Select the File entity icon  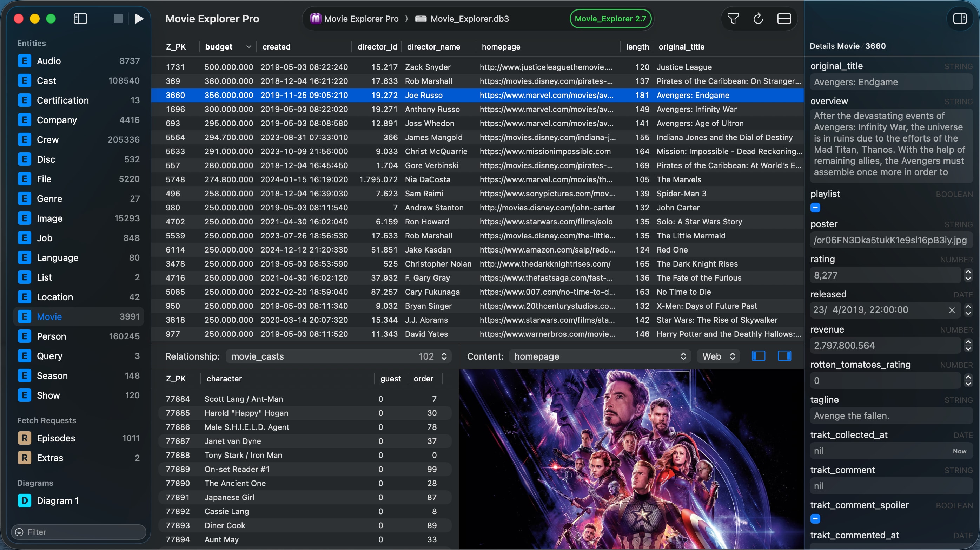(x=24, y=179)
